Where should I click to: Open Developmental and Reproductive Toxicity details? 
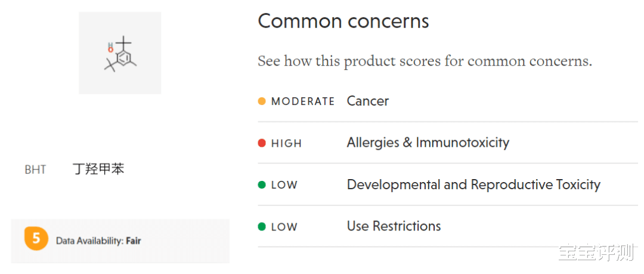pos(448,184)
